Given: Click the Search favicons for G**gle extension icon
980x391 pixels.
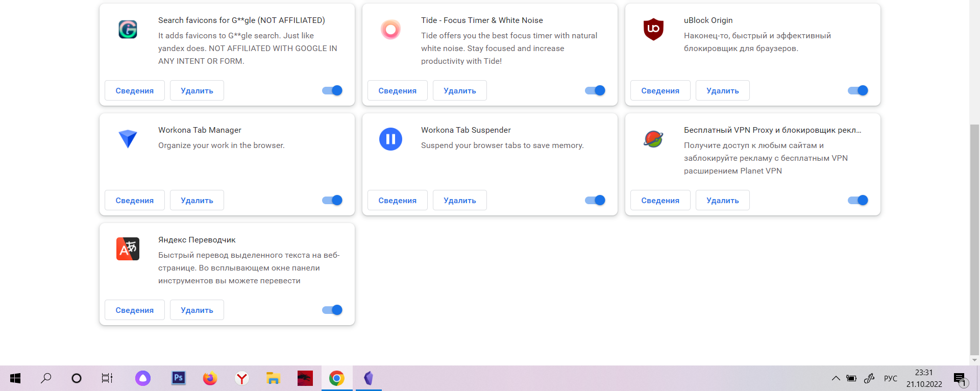Looking at the screenshot, I should (x=128, y=29).
